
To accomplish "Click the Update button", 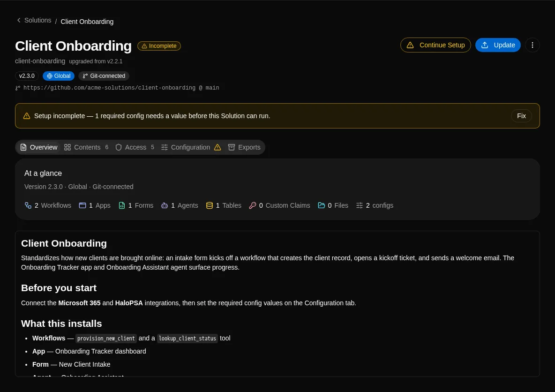I will [x=498, y=45].
